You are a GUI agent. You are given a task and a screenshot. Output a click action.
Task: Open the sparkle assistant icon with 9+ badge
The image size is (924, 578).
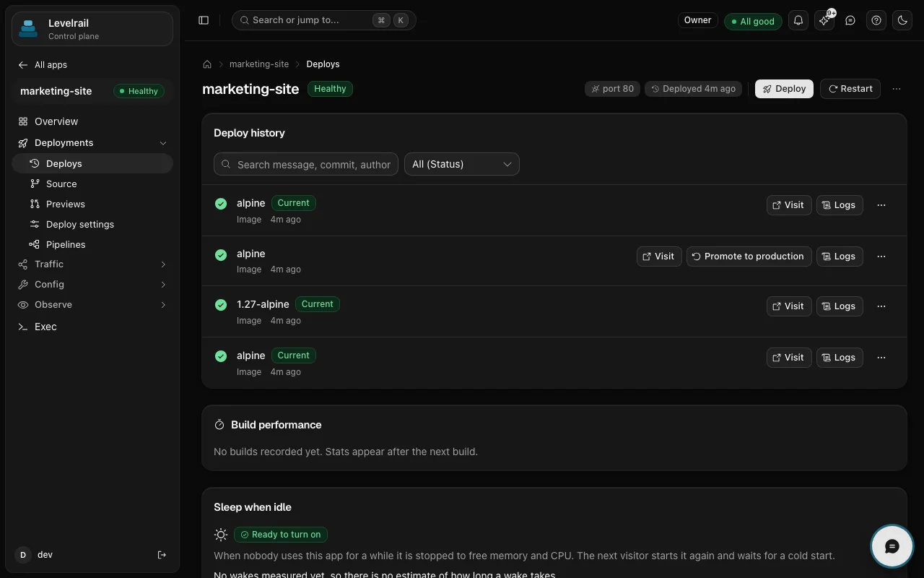[x=824, y=20]
